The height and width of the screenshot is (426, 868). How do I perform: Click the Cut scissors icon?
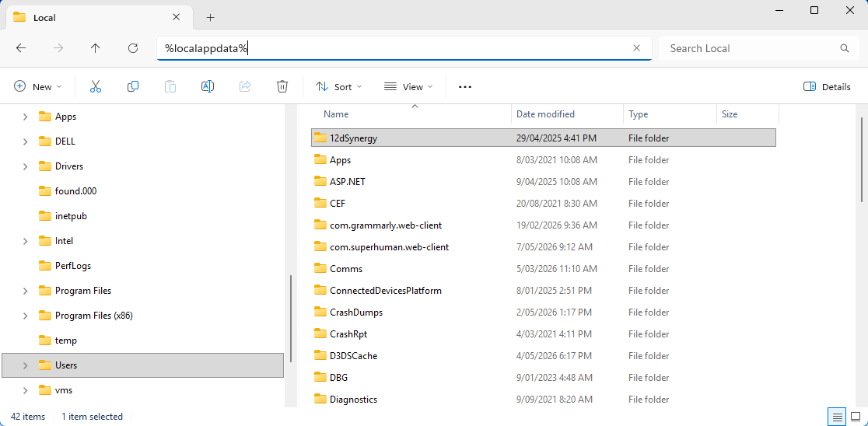coord(95,86)
